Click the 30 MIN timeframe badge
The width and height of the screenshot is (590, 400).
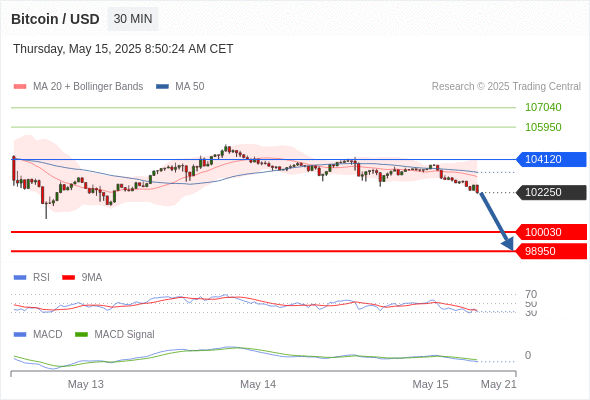click(133, 19)
